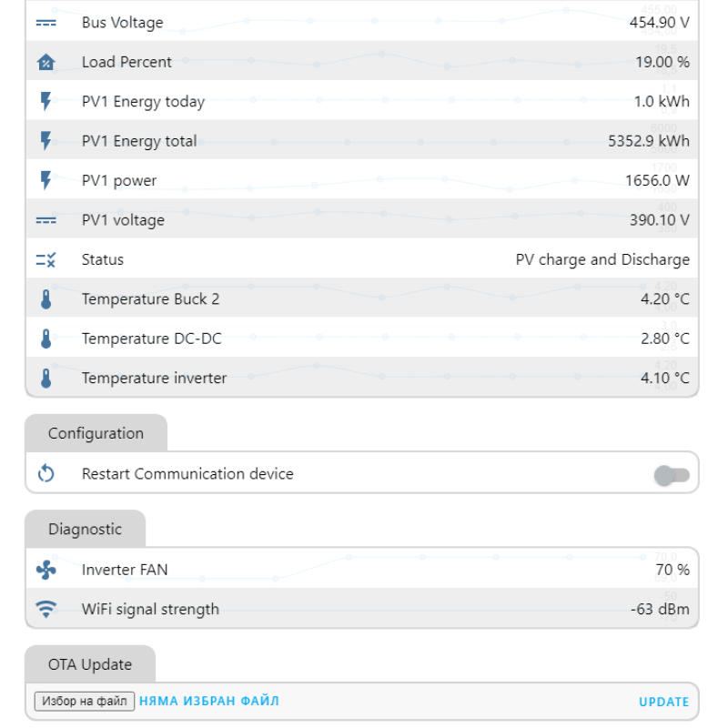The width and height of the screenshot is (728, 728).
Task: Click the Temperature inverter 4.10 °C value
Action: click(664, 378)
